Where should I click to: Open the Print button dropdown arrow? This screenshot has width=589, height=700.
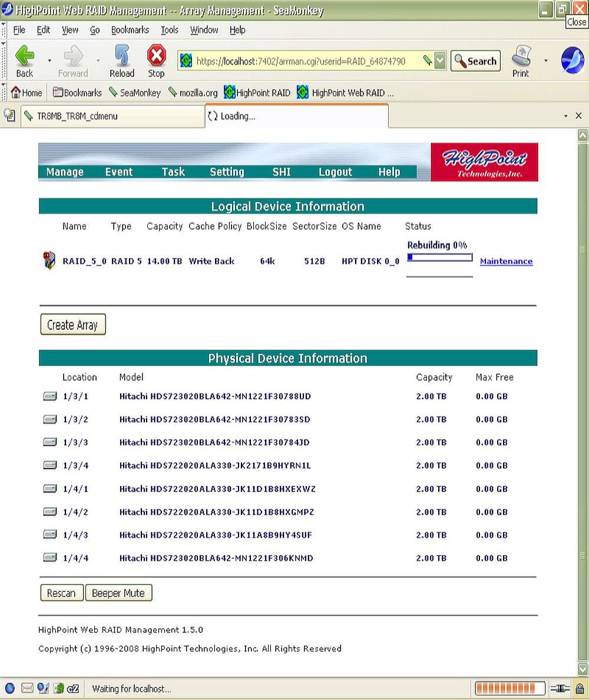point(546,60)
